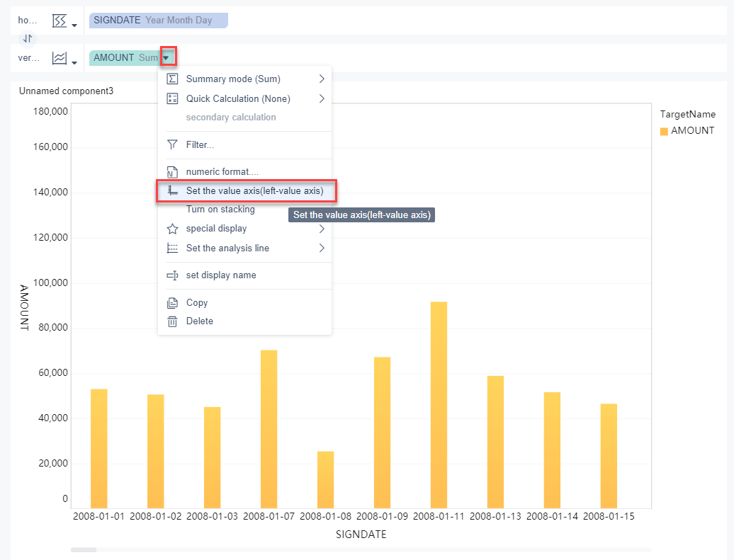Open the AMOUNT Sum dropdown arrow
Image resolution: width=734 pixels, height=560 pixels.
pos(166,58)
